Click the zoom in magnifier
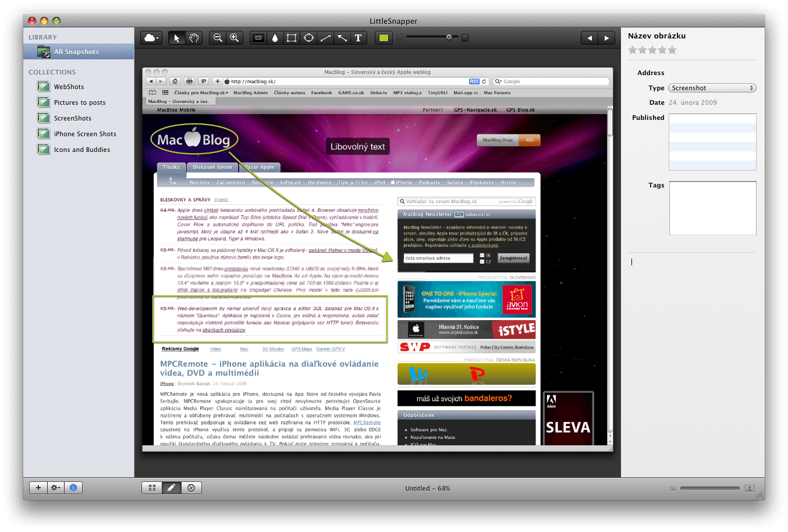 [x=234, y=38]
